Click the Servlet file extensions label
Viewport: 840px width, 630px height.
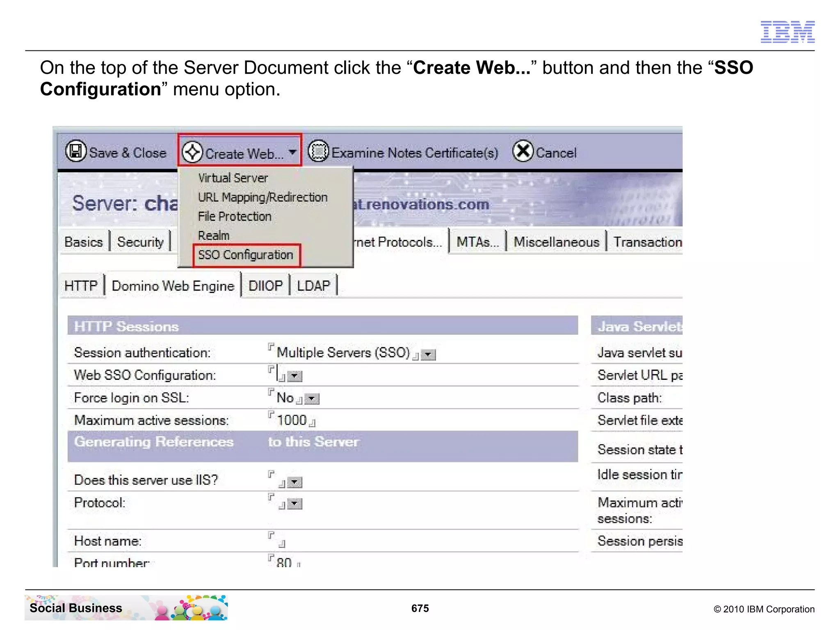coord(640,420)
